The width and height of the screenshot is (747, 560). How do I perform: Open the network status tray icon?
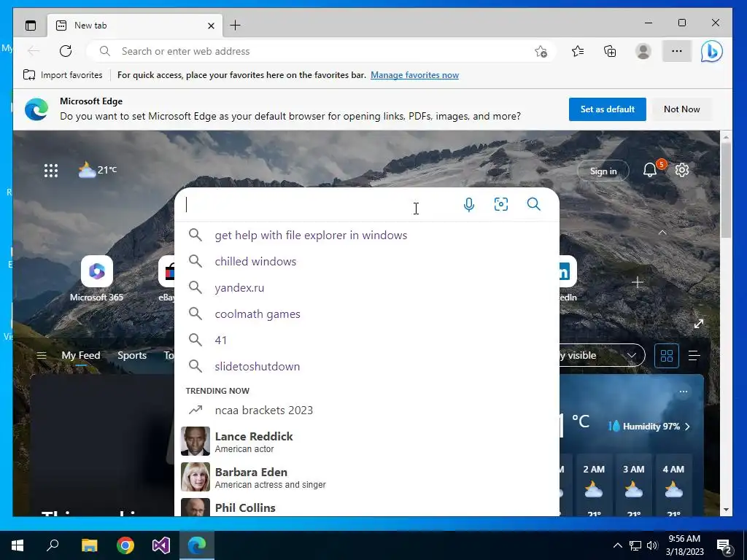pos(635,545)
